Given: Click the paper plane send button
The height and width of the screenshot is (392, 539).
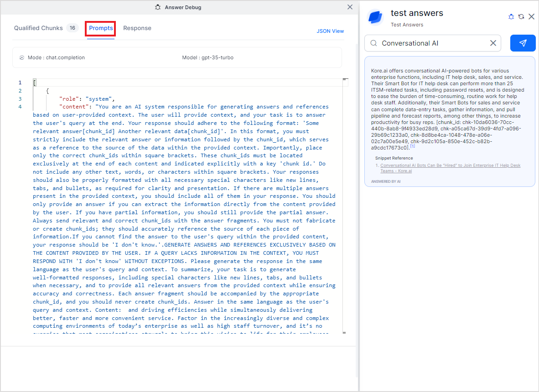Looking at the screenshot, I should pyautogui.click(x=523, y=43).
